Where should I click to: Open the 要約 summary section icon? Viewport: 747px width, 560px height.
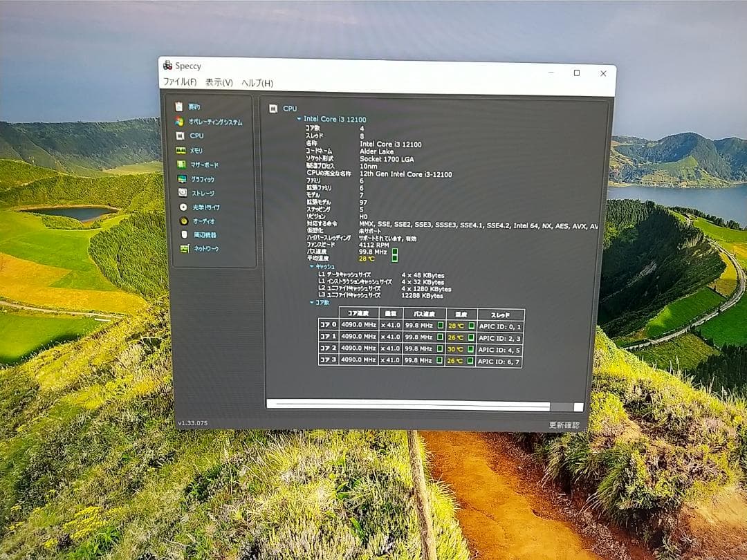click(180, 107)
